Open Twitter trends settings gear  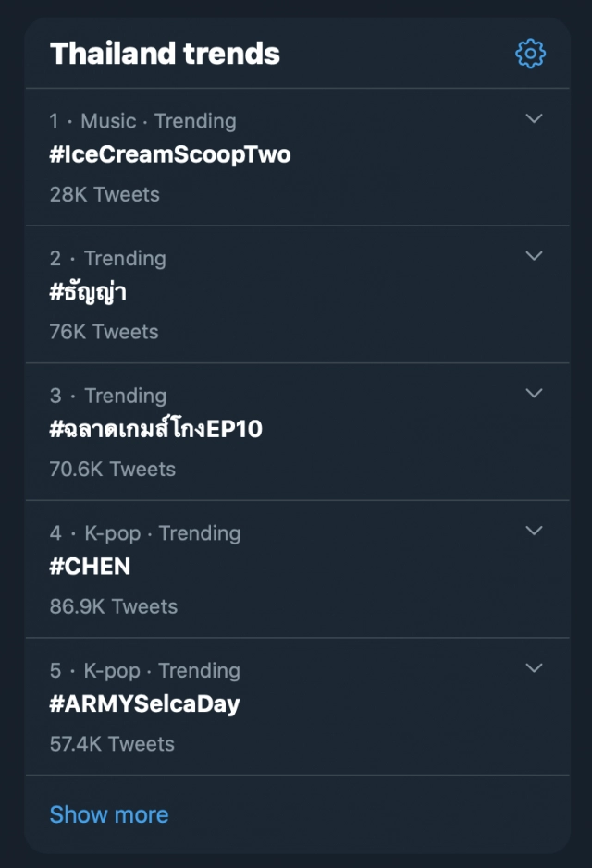point(530,53)
